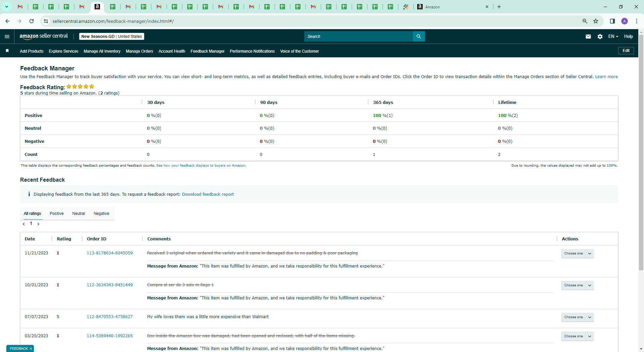Open order 113-8178634-6045059
Image resolution: width=644 pixels, height=352 pixels.
(x=110, y=253)
